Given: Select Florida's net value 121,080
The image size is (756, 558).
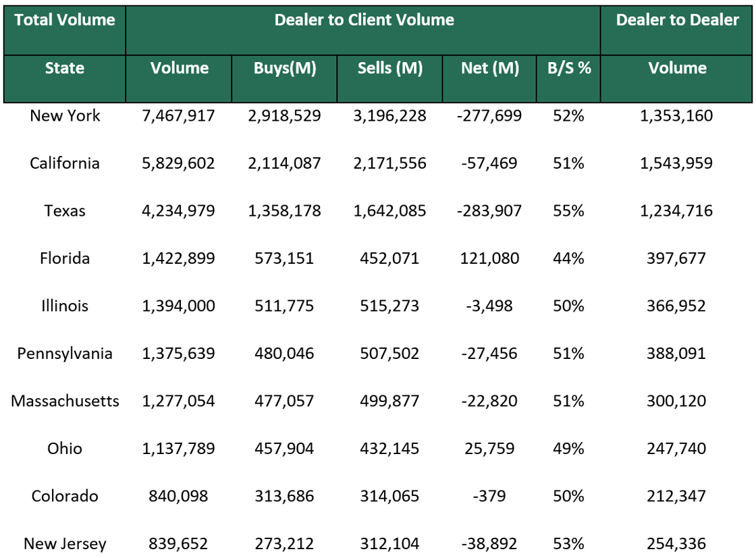Looking at the screenshot, I should [489, 258].
